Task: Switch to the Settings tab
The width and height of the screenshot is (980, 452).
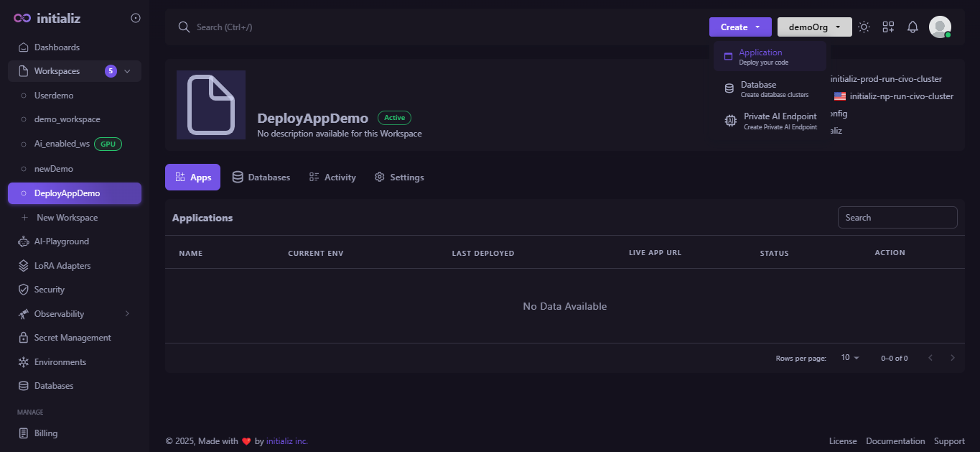Action: (x=399, y=177)
